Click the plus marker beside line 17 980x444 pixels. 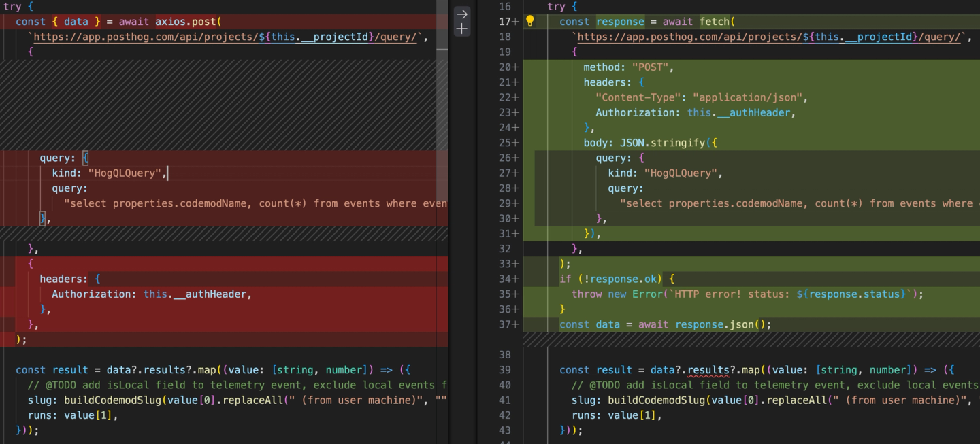pos(515,22)
